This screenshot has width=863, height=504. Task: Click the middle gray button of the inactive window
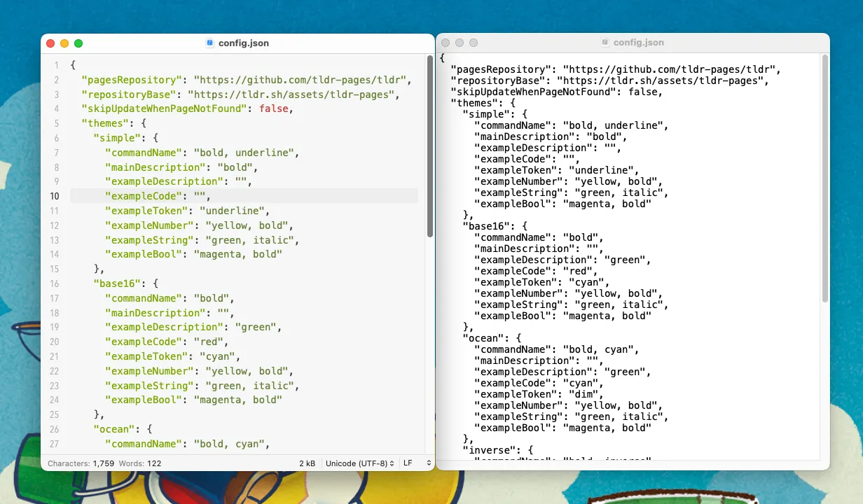pos(460,43)
